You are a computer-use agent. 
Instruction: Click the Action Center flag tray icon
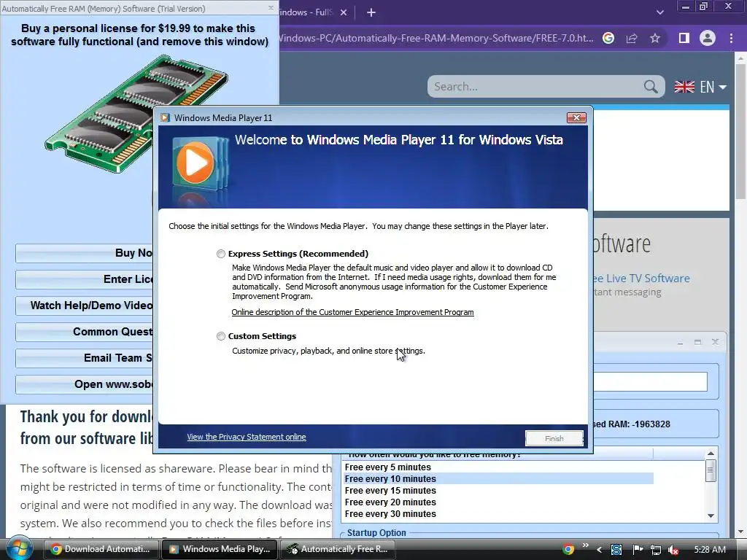click(x=638, y=550)
